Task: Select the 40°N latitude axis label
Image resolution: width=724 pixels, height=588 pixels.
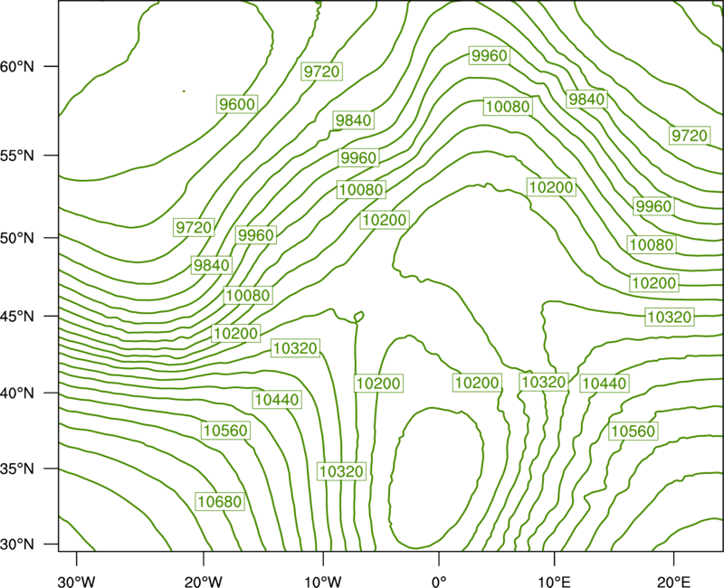Action: point(17,393)
